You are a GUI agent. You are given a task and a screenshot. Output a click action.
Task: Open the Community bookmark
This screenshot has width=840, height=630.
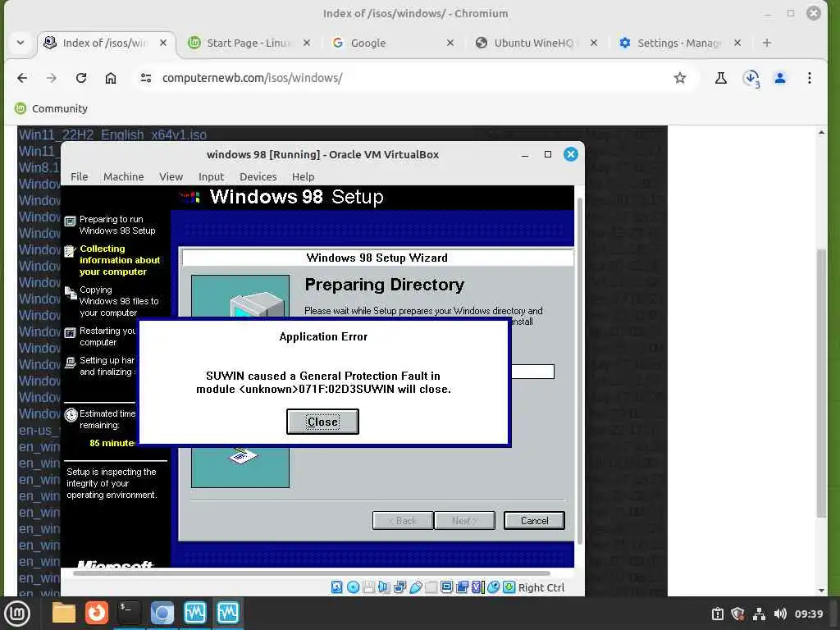51,109
